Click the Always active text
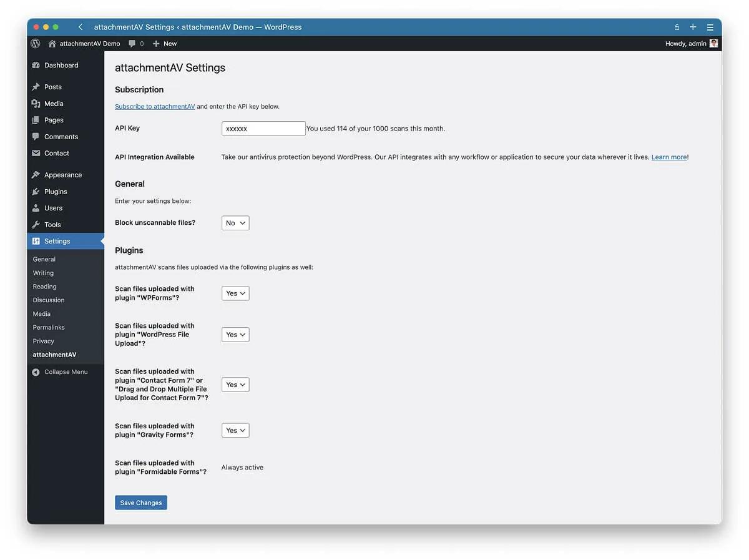Viewport: 749px width, 560px height. [242, 468]
